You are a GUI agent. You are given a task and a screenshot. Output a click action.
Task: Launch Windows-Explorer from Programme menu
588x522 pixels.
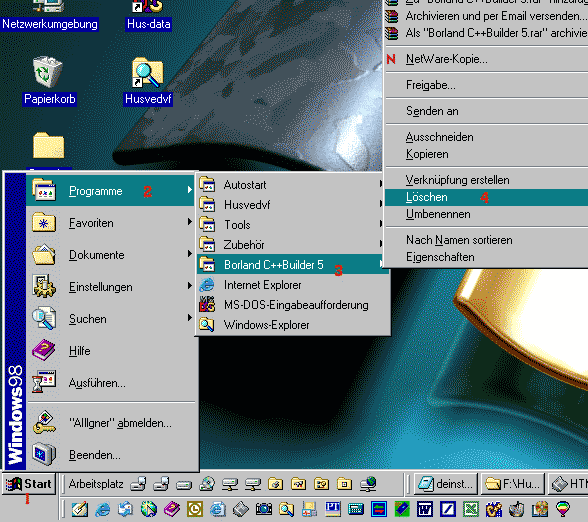[293, 325]
